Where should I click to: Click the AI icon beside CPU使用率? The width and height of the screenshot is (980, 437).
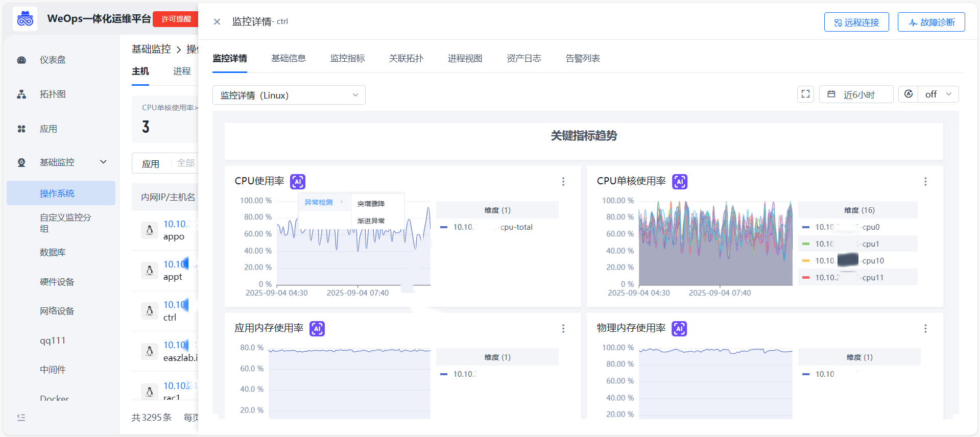[298, 182]
